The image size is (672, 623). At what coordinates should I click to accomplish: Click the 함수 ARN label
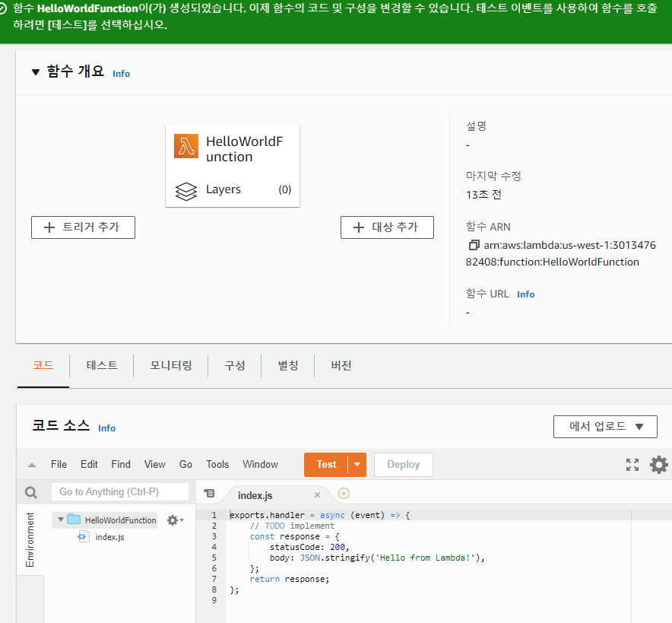[x=488, y=227]
